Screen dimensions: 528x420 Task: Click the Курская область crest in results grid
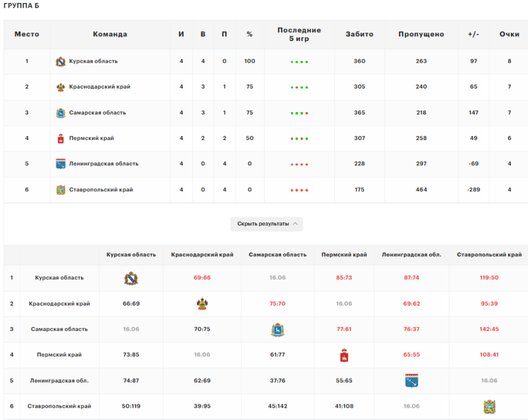click(131, 278)
